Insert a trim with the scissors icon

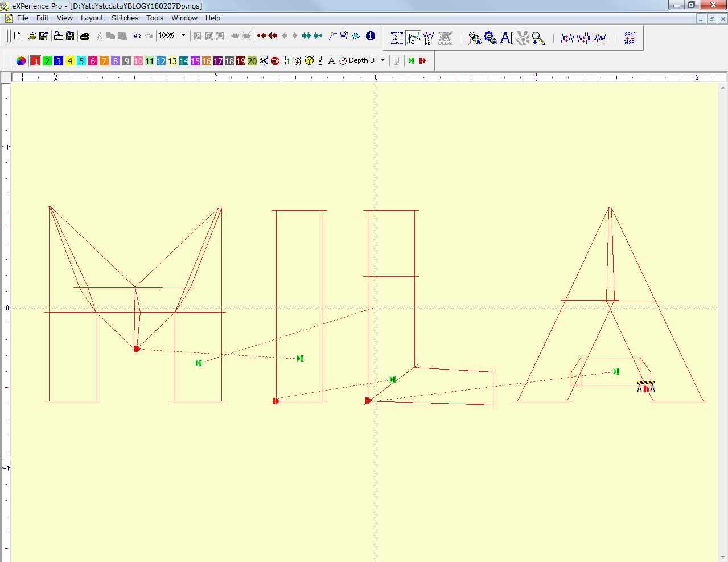(x=264, y=61)
